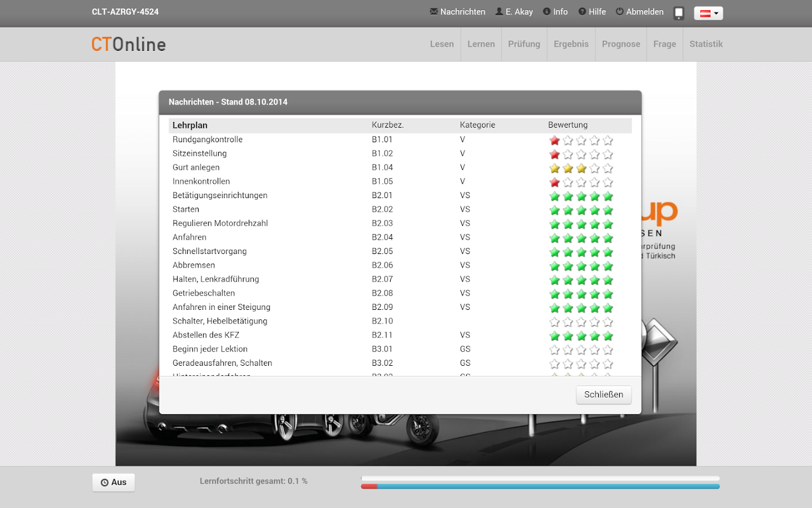Click the CTOnline logo
Image resolution: width=812 pixels, height=508 pixels.
[x=128, y=44]
